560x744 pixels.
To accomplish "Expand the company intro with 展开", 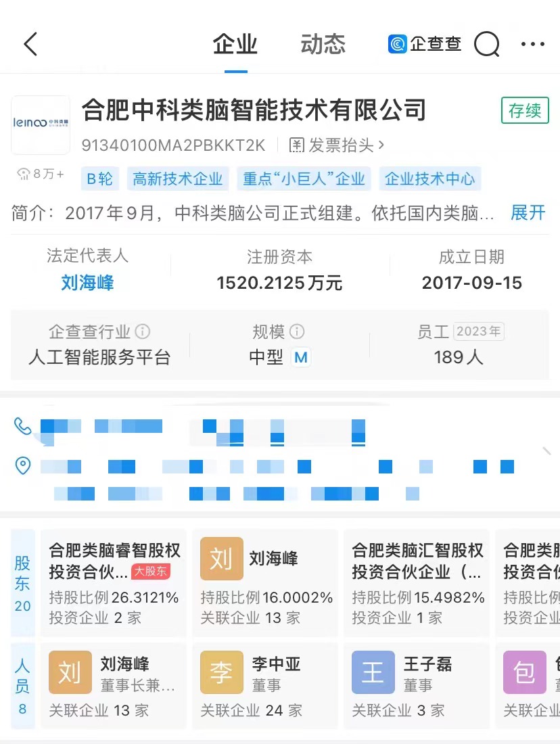I will (528, 212).
